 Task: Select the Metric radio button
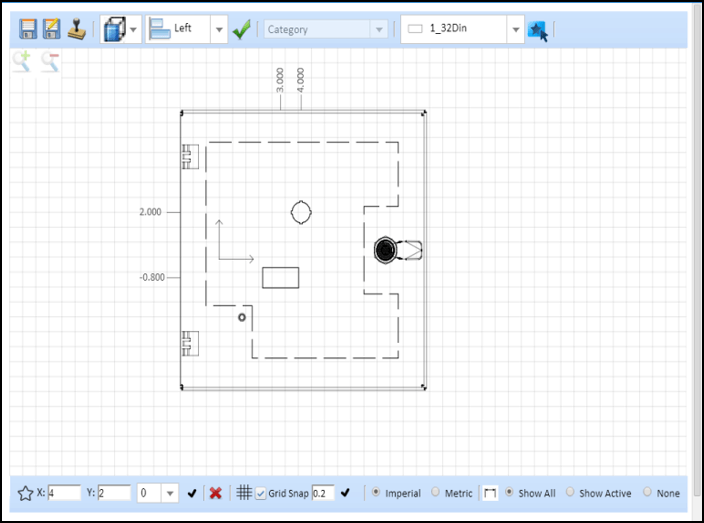point(435,492)
